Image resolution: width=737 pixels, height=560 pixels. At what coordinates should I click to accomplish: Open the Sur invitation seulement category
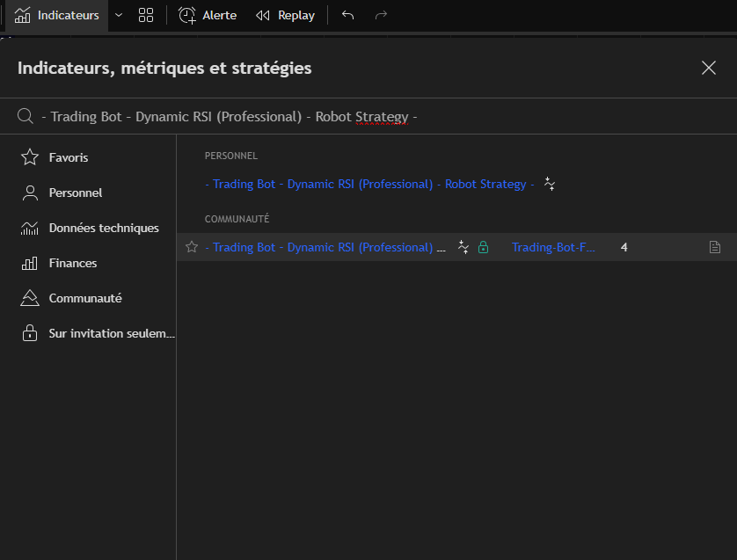[111, 333]
